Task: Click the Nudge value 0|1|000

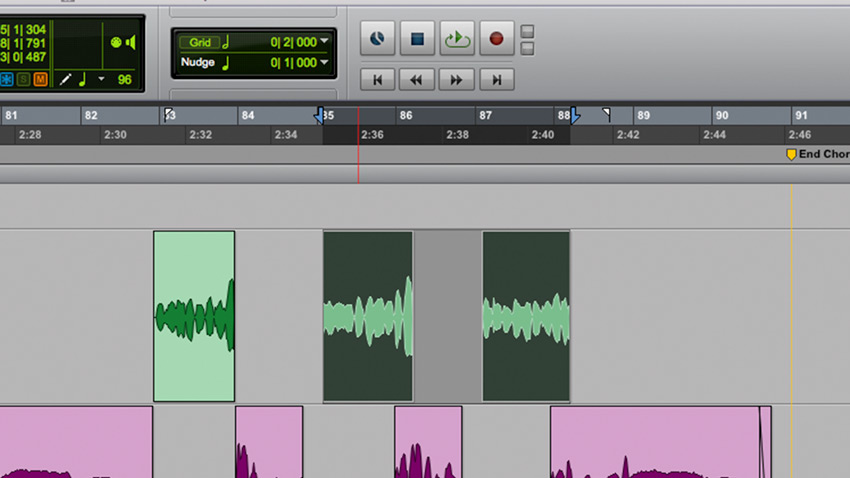Action: pyautogui.click(x=293, y=63)
